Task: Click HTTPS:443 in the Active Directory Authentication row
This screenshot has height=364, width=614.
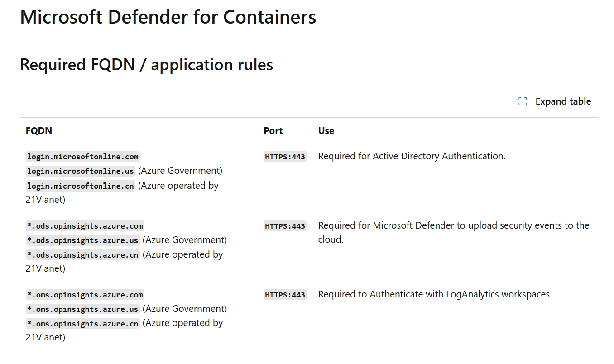Action: [285, 157]
